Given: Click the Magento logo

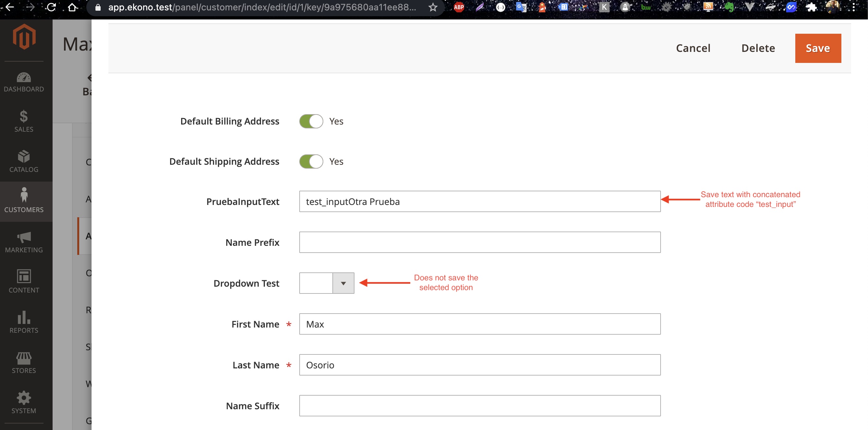Looking at the screenshot, I should coord(24,36).
